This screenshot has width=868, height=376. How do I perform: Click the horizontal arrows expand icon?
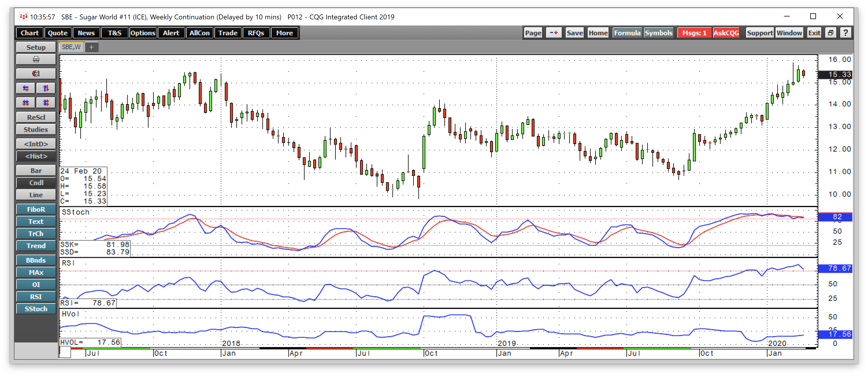[x=26, y=88]
